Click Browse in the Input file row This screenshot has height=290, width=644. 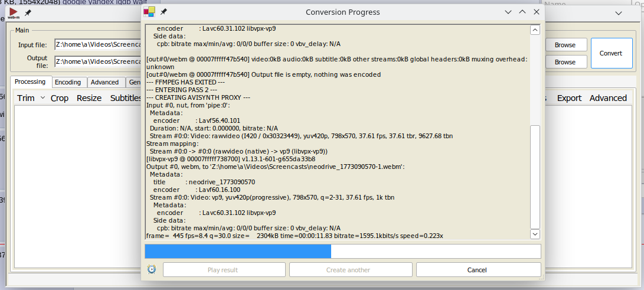pos(566,45)
